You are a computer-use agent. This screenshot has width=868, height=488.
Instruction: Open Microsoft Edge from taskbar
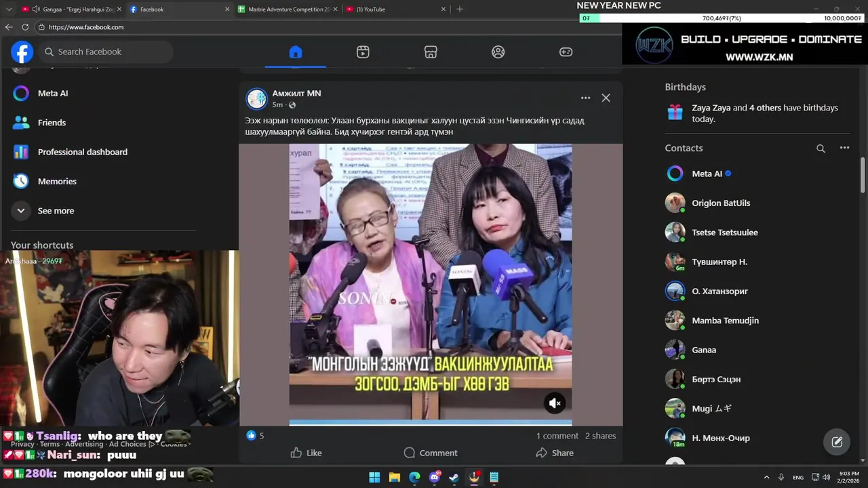(414, 477)
